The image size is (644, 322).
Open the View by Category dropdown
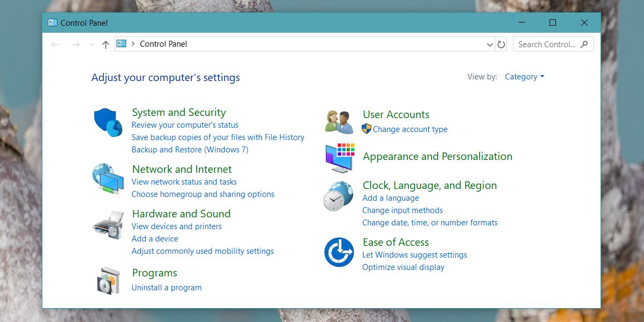[524, 77]
